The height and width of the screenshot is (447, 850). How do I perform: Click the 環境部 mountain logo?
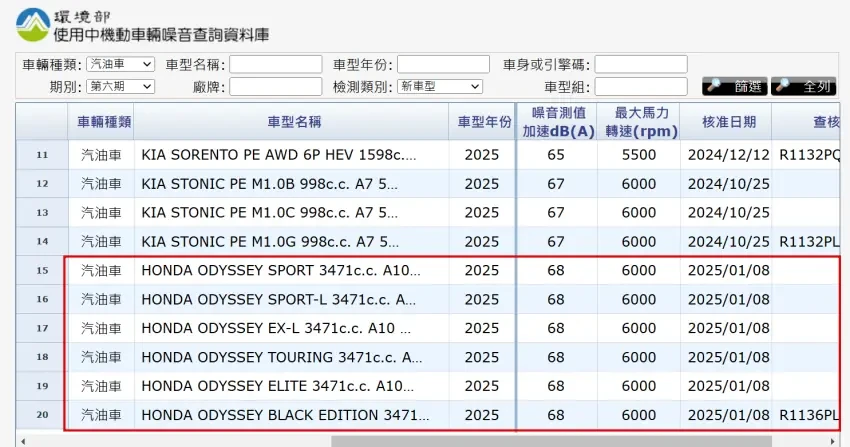click(33, 25)
